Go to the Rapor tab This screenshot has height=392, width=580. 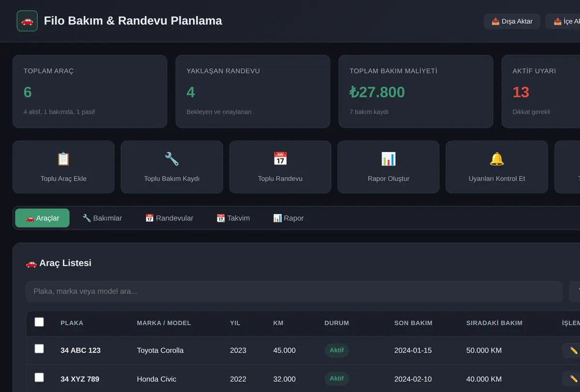coord(288,218)
